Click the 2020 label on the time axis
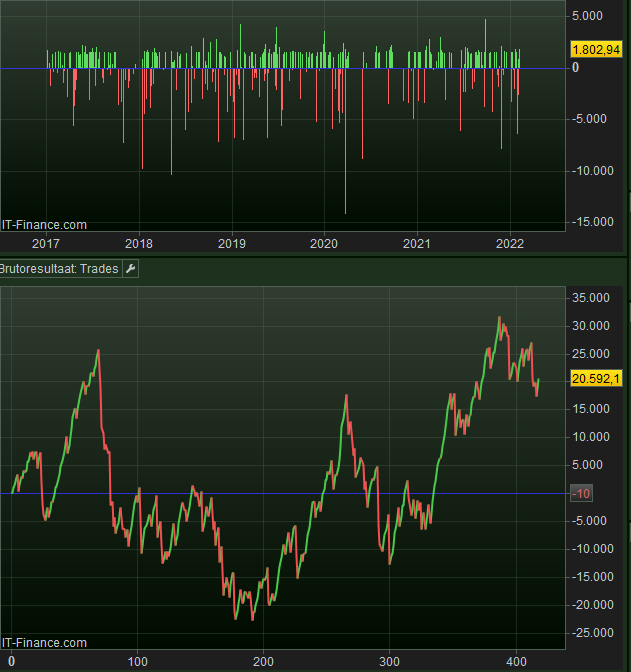This screenshot has width=631, height=672. pos(324,243)
